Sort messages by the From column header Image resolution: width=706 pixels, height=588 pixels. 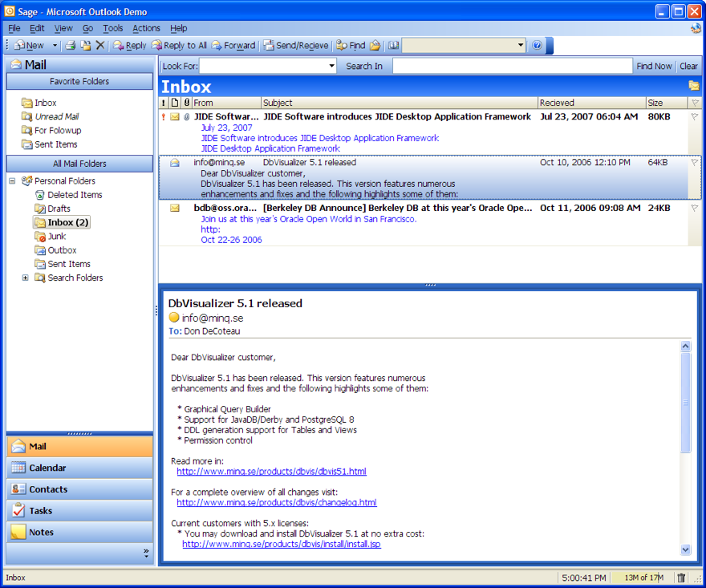point(226,103)
